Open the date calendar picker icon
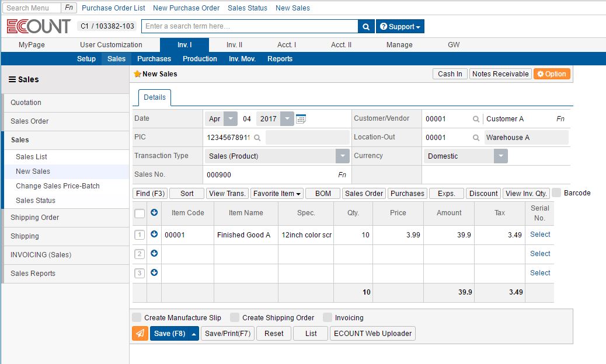This screenshot has width=606, height=364. pyautogui.click(x=301, y=119)
